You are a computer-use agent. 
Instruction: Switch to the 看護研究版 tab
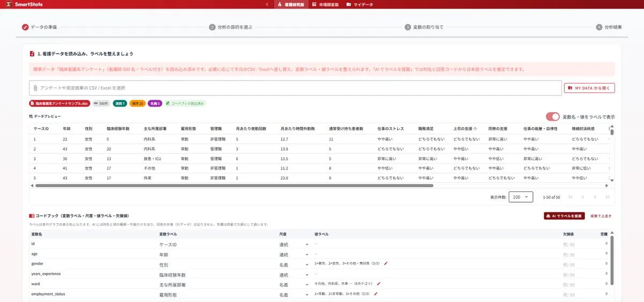pos(291,4)
